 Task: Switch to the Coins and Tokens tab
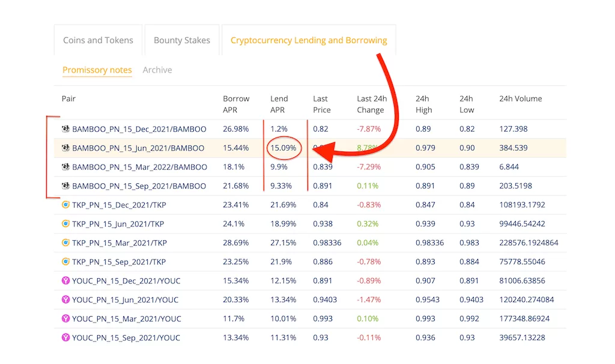click(x=98, y=40)
